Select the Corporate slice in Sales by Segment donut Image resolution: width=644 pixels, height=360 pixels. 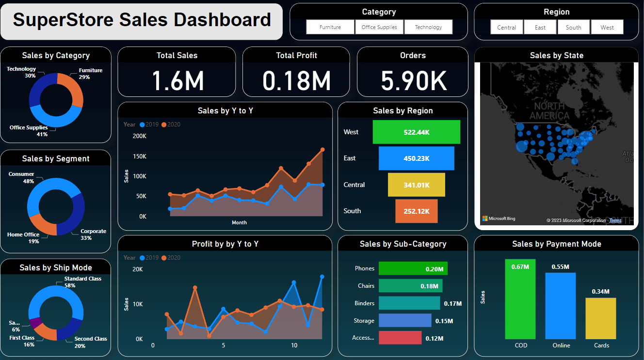[x=77, y=212]
